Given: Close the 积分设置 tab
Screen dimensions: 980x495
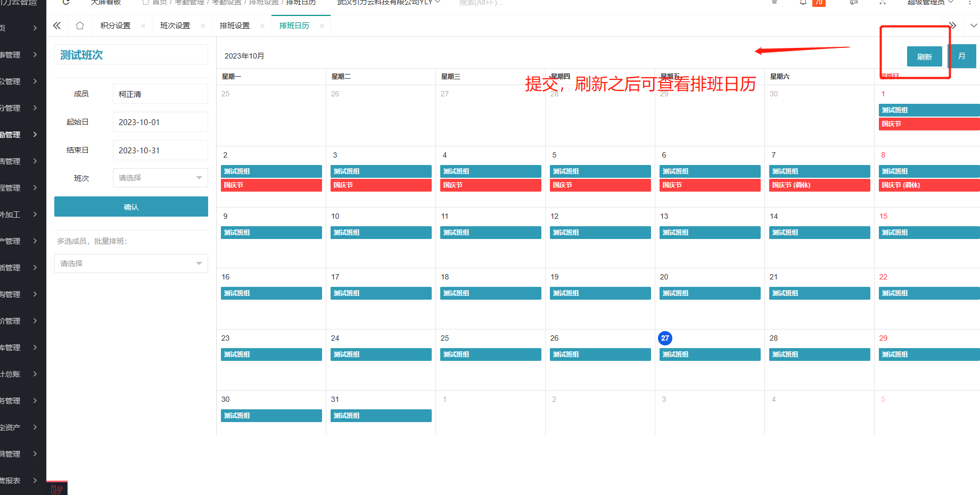Looking at the screenshot, I should pyautogui.click(x=143, y=26).
